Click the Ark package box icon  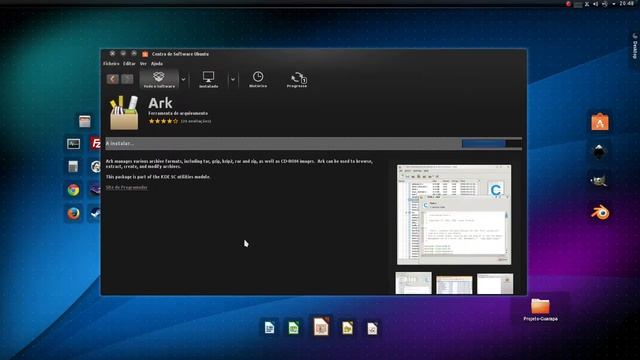point(124,113)
